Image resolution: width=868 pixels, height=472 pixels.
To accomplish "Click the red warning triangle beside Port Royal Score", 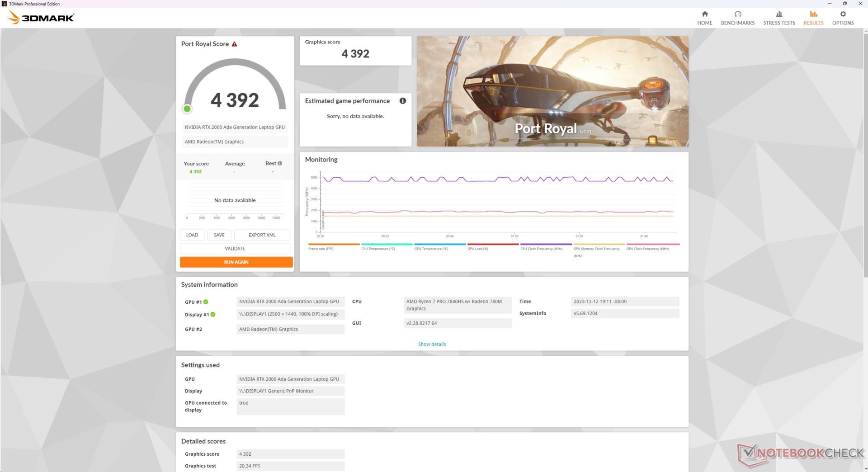I will pos(234,44).
